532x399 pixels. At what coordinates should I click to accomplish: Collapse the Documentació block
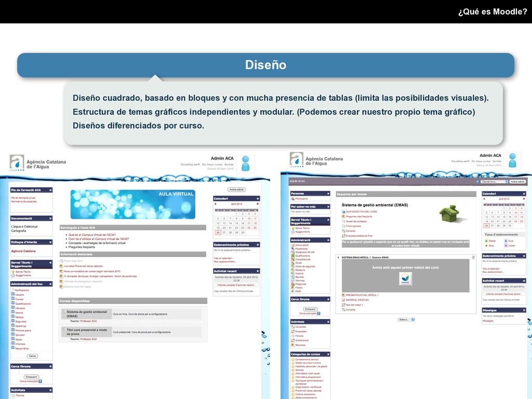pos(50,218)
